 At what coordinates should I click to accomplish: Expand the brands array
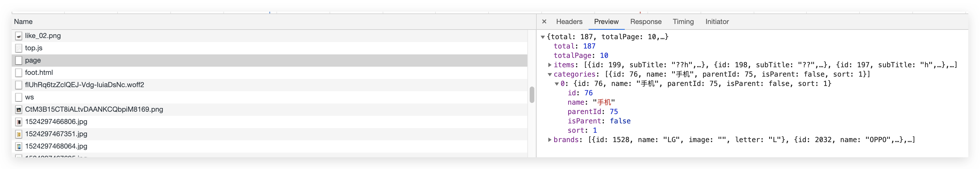[x=550, y=140]
